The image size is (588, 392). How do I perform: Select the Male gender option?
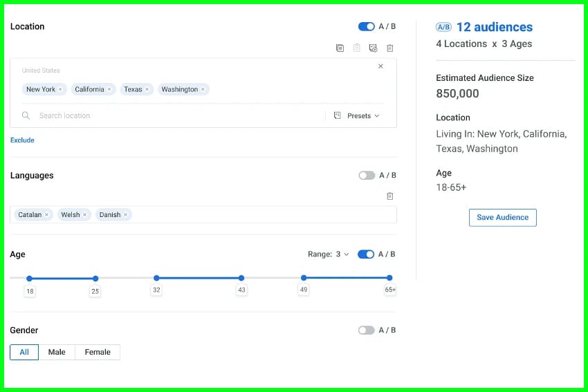(57, 352)
